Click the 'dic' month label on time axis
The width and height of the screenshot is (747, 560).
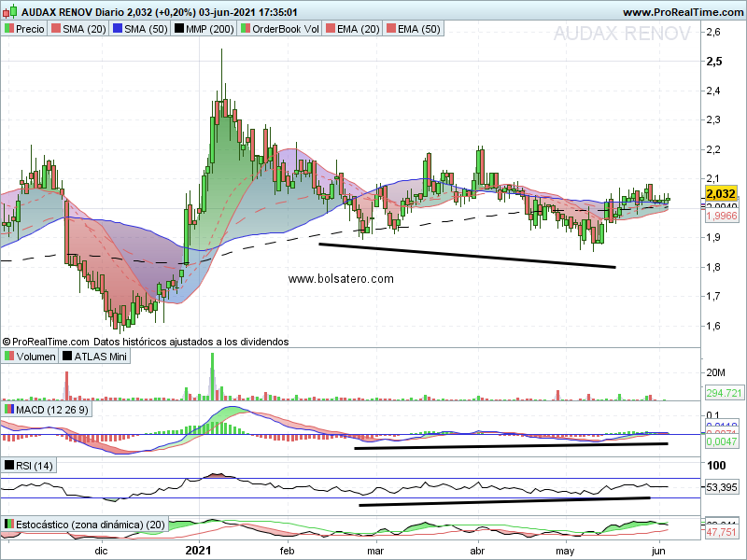click(x=101, y=551)
